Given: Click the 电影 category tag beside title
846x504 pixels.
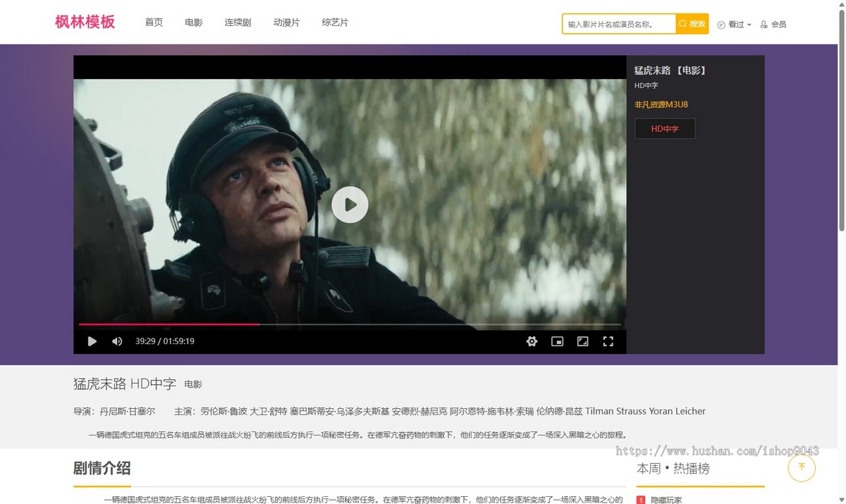Looking at the screenshot, I should coord(193,385).
